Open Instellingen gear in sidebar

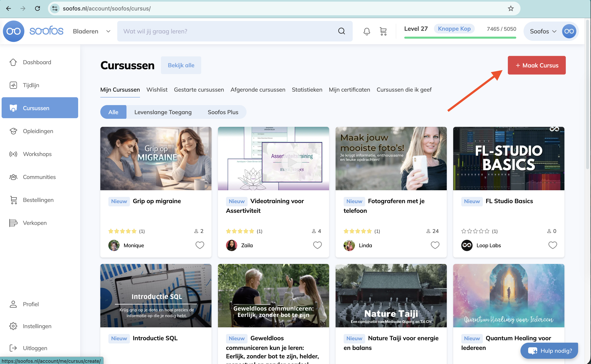point(13,326)
